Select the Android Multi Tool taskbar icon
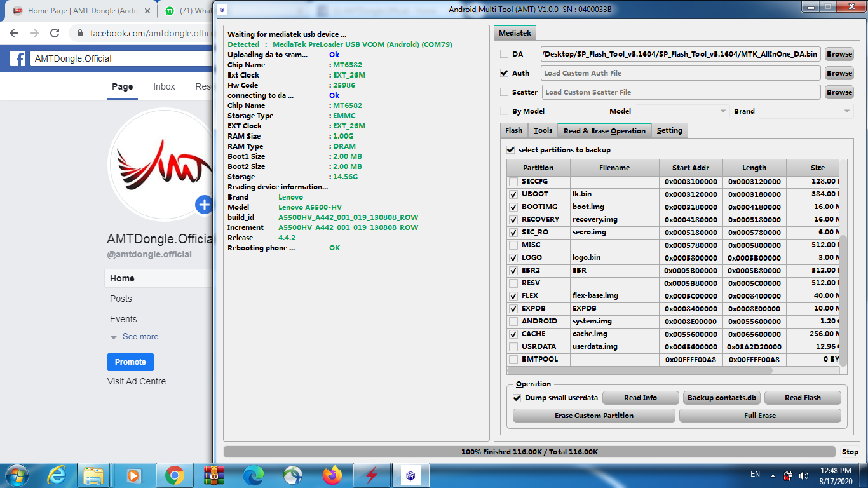The width and height of the screenshot is (868, 488). pos(410,475)
